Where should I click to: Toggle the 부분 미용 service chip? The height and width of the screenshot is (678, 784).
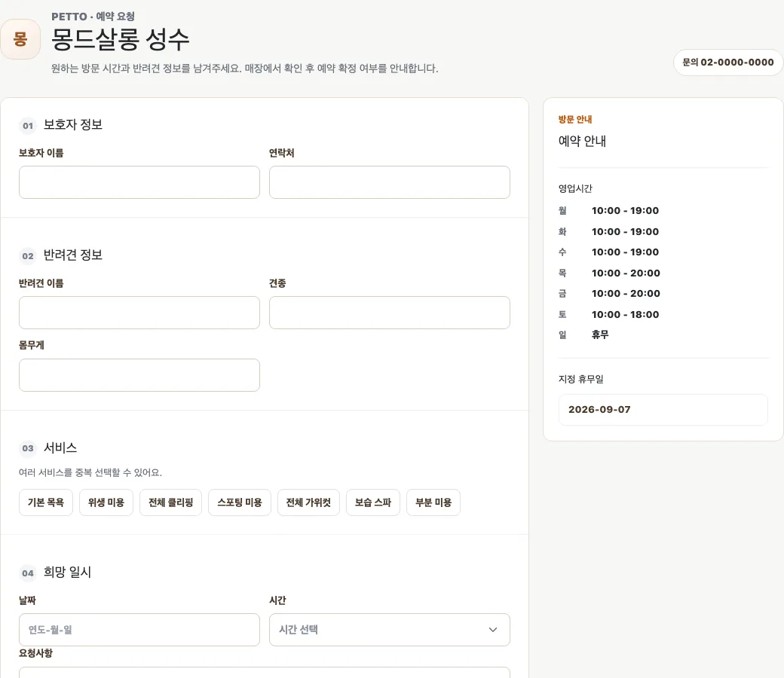tap(433, 502)
